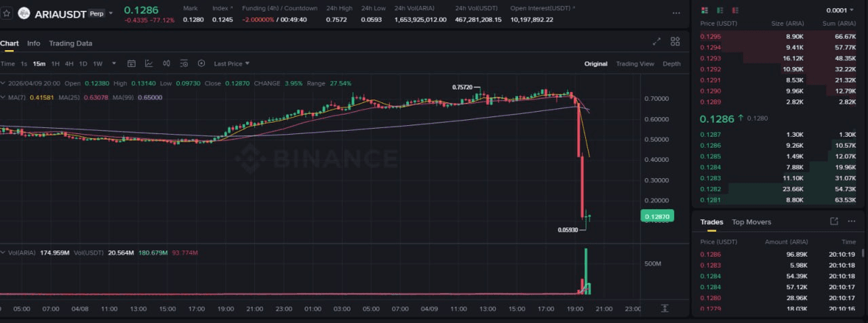This screenshot has width=868, height=323.
Task: Click the candlestick chart style icon
Action: point(166,64)
